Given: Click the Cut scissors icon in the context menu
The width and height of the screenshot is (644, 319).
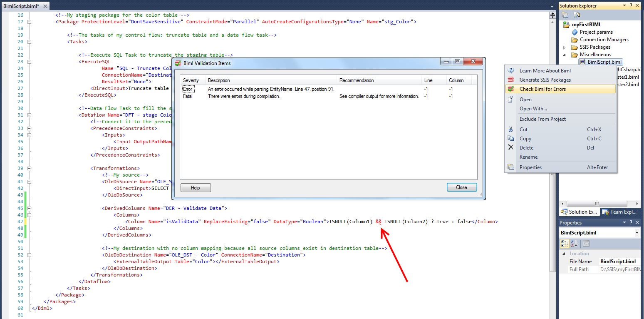Looking at the screenshot, I should pyautogui.click(x=510, y=129).
